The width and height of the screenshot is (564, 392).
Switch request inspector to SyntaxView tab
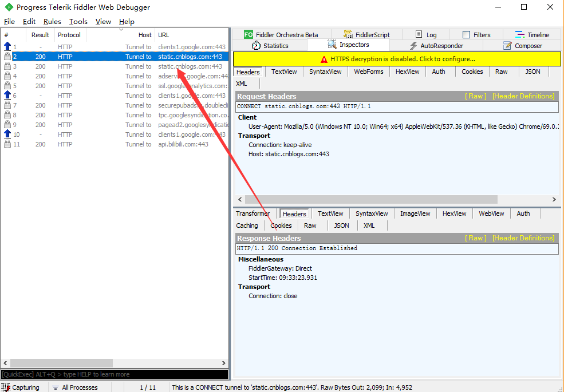325,72
